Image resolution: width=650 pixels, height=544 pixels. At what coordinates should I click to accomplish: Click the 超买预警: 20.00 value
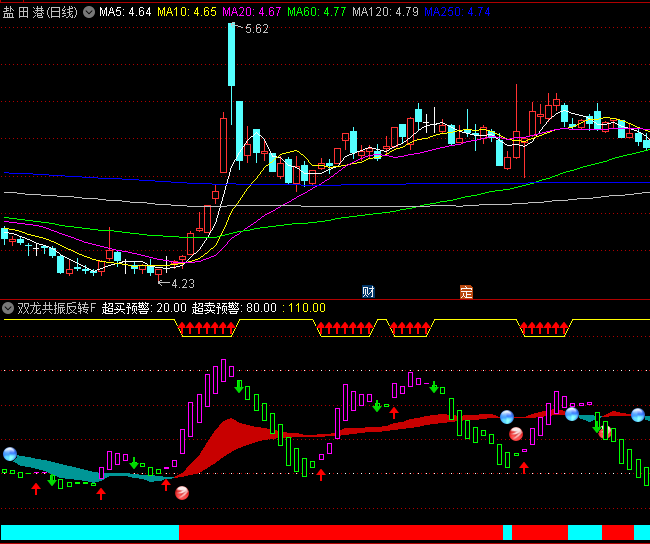click(144, 308)
